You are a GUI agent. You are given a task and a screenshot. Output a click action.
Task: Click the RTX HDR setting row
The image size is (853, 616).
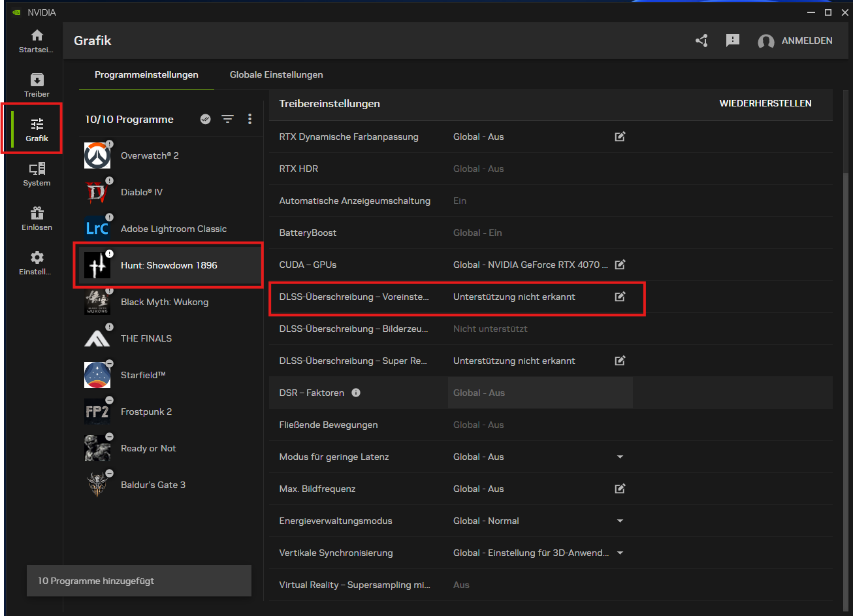click(x=551, y=169)
